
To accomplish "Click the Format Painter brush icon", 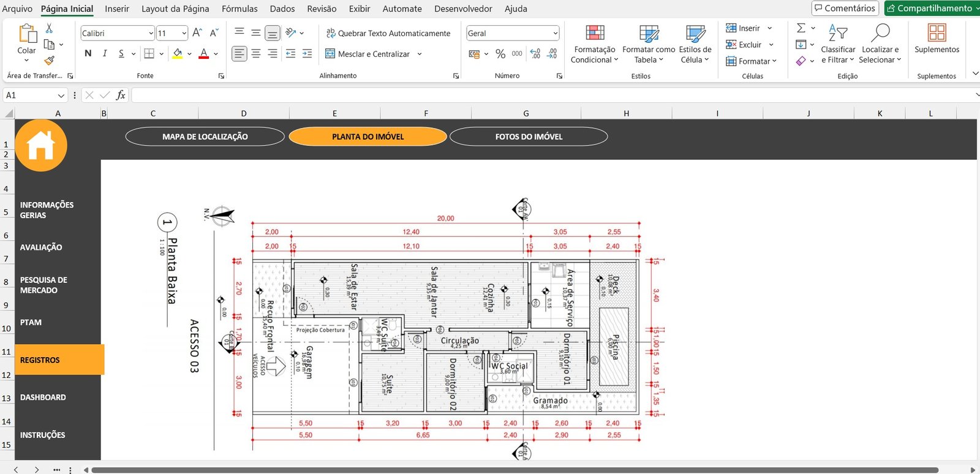I will coord(50,61).
